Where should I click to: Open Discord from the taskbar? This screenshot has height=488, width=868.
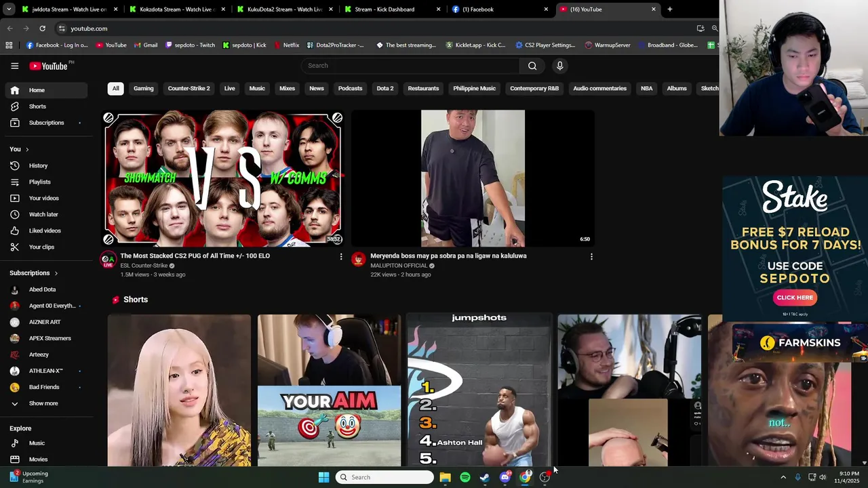tap(505, 477)
